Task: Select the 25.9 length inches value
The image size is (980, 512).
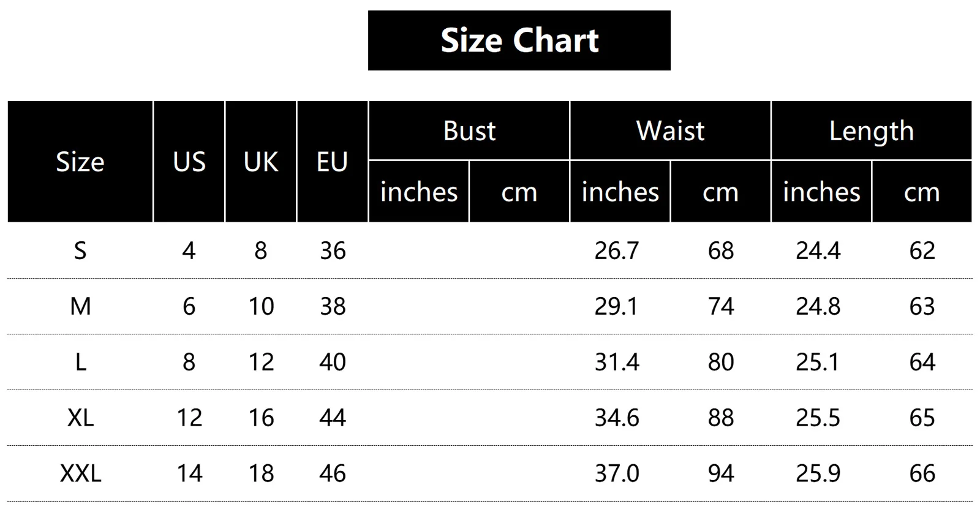Action: [818, 473]
